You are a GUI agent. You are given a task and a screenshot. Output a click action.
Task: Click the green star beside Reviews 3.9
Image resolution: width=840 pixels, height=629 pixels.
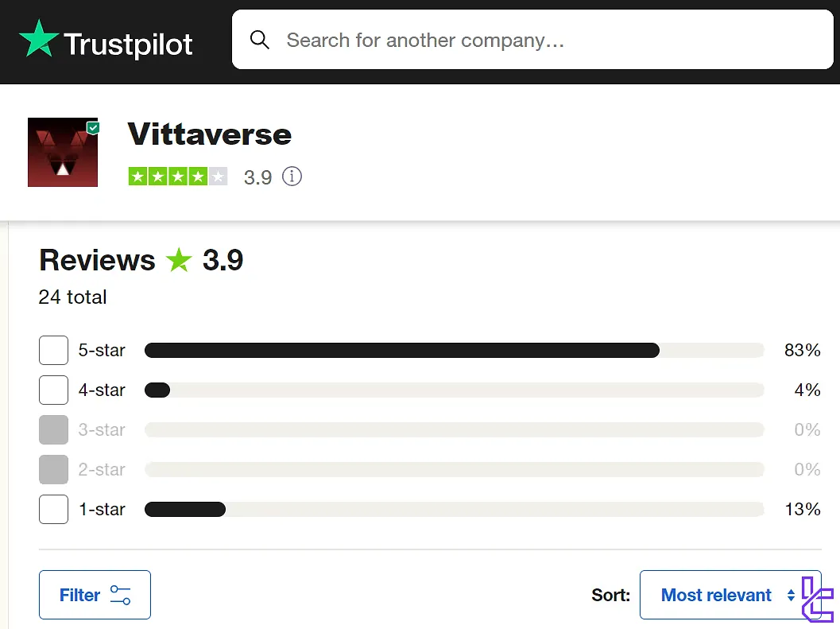[179, 260]
